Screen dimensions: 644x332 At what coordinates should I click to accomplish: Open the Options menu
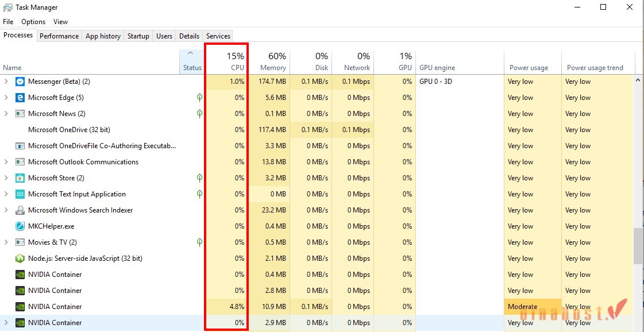(x=33, y=21)
